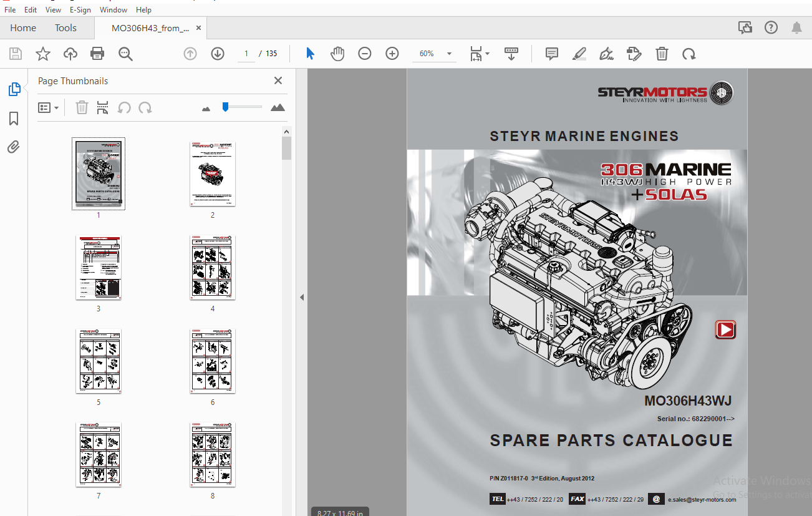Image resolution: width=812 pixels, height=516 pixels.
Task: Open the Help menu
Action: (143, 10)
